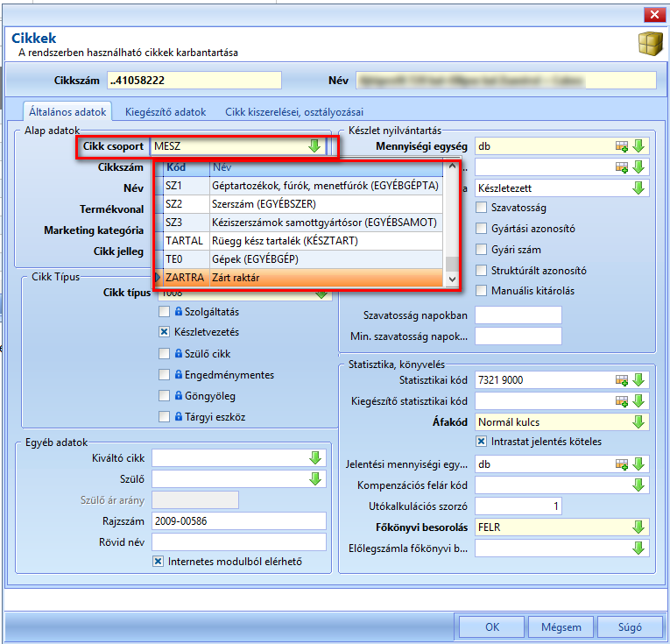Open Cikk kiszerelései, osztályozásai tab
Screen dimensions: 670x644
pos(294,112)
